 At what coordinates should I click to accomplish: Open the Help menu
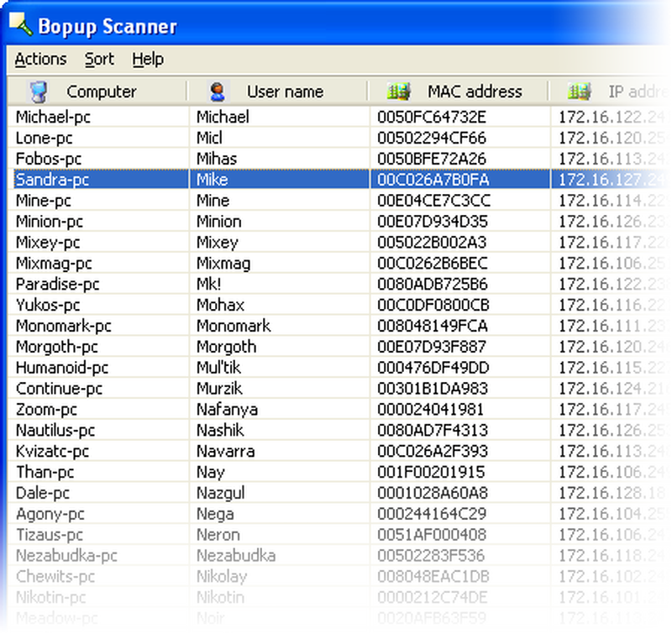pyautogui.click(x=148, y=59)
